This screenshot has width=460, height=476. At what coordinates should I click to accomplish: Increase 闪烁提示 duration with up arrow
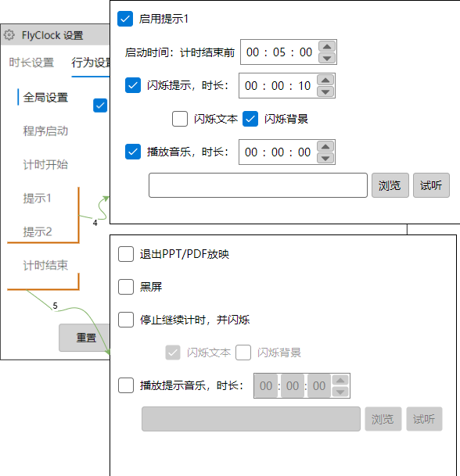tap(325, 81)
